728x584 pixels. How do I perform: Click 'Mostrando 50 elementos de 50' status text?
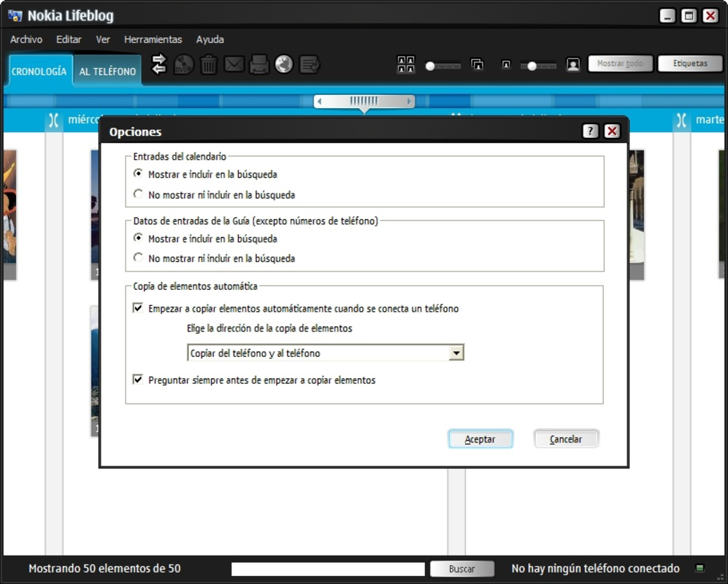point(104,568)
